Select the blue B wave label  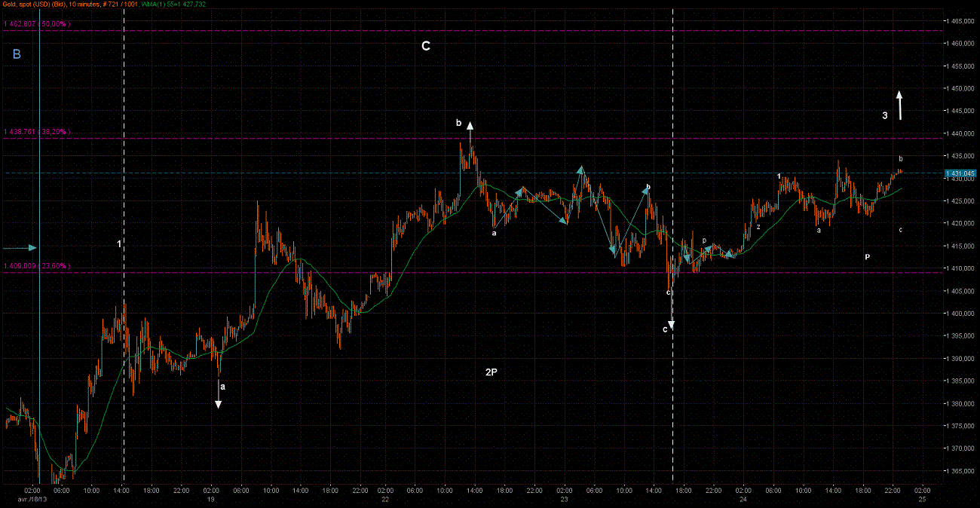coord(17,54)
